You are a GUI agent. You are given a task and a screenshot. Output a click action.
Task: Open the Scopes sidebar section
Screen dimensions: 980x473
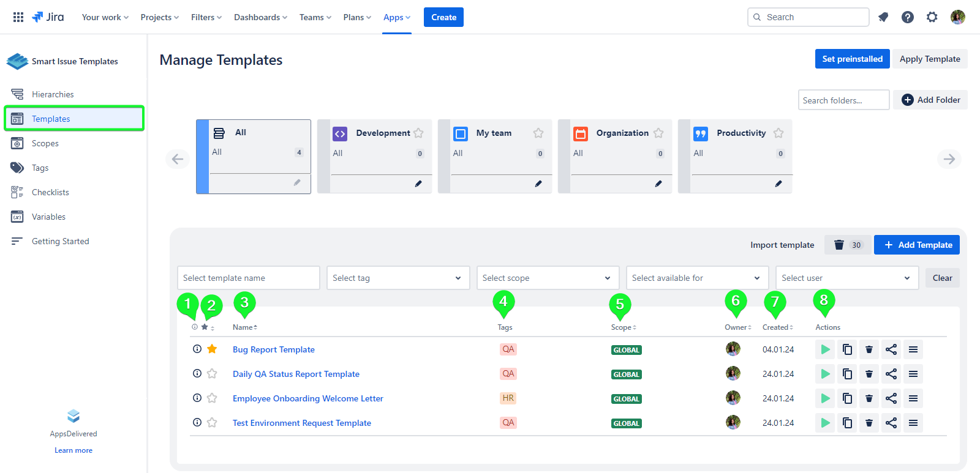(x=45, y=143)
